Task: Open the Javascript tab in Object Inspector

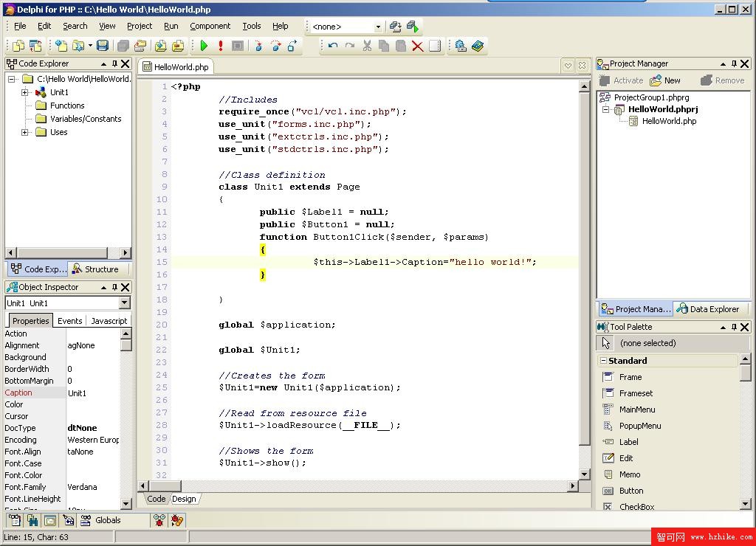Action: pyautogui.click(x=109, y=321)
